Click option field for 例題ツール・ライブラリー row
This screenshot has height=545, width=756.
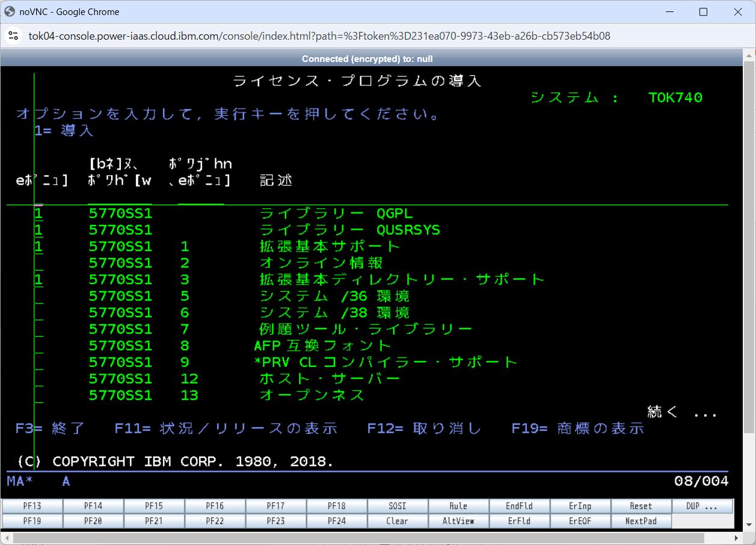(x=38, y=329)
